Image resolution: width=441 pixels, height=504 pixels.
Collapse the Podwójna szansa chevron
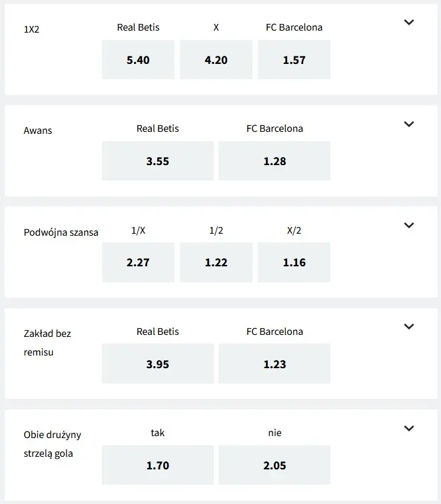point(409,225)
